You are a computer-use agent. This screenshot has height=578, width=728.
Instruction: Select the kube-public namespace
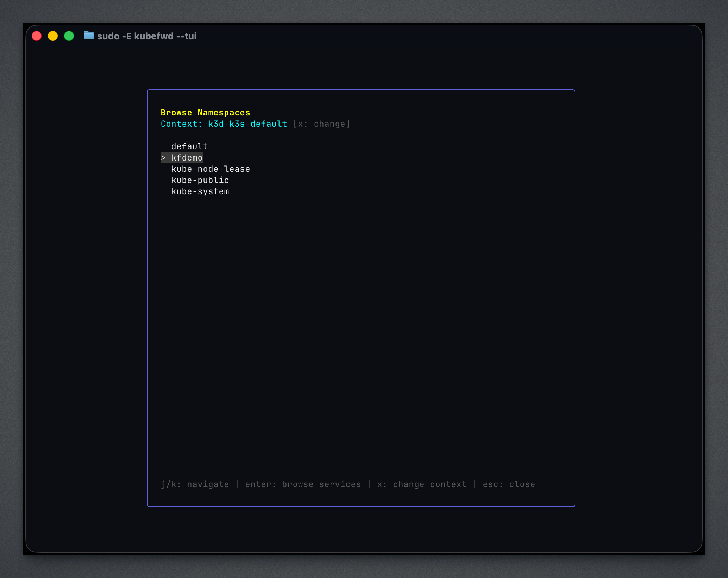(200, 180)
